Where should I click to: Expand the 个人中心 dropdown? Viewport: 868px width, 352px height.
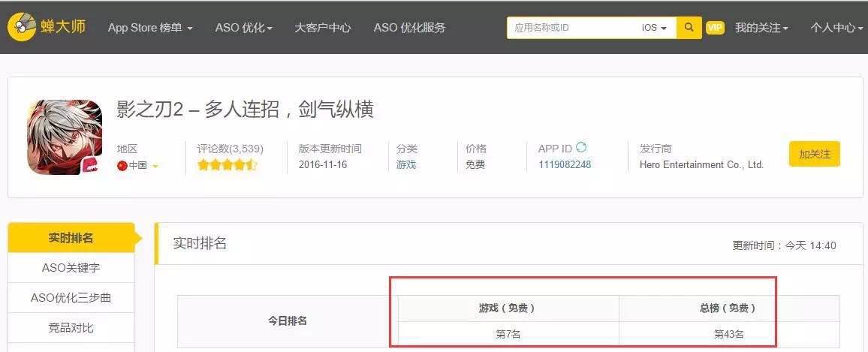837,28
